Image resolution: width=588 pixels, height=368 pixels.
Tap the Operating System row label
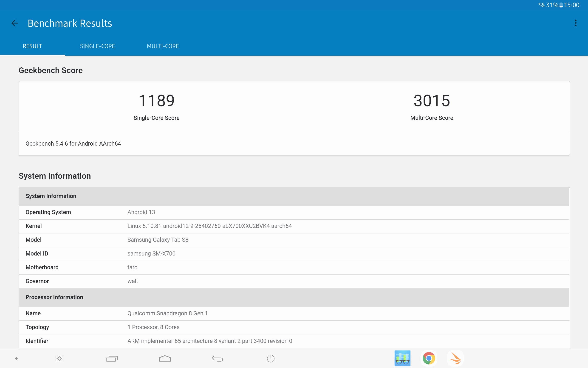pos(48,212)
